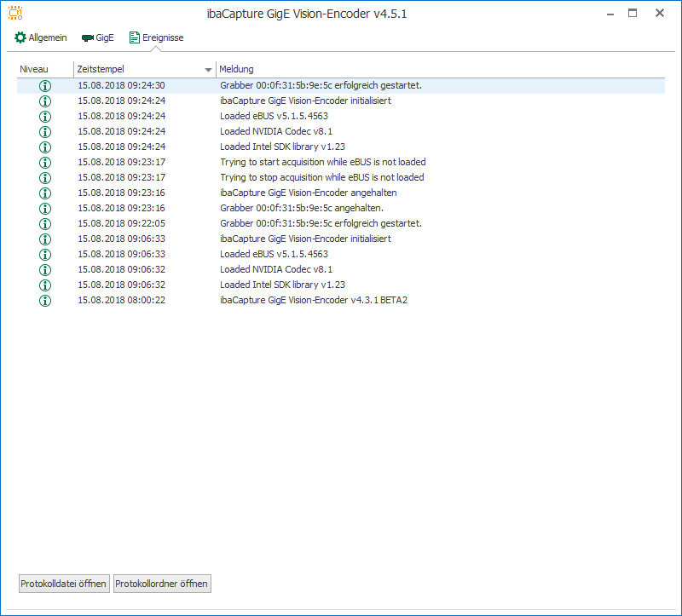
Task: Select 'ibaCapture GigE Vision-Encoder initialisiert' at 09:24:24
Action: click(x=305, y=101)
